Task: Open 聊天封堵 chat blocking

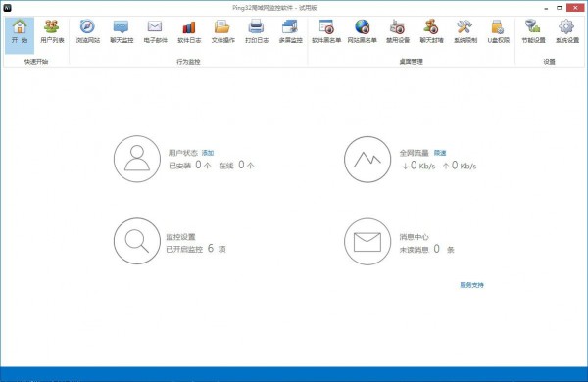Action: pyautogui.click(x=431, y=31)
